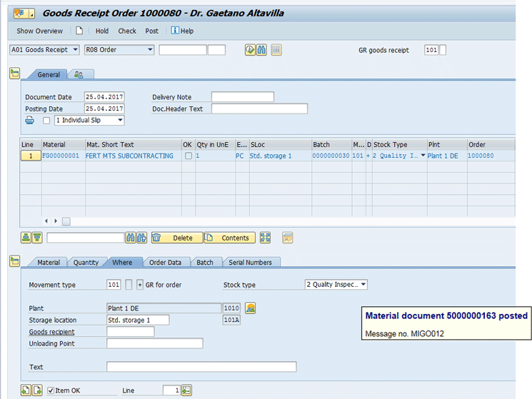Viewport: 532px width, 399px height.
Task: Tick the OK checkbox in line 1
Action: click(x=188, y=156)
